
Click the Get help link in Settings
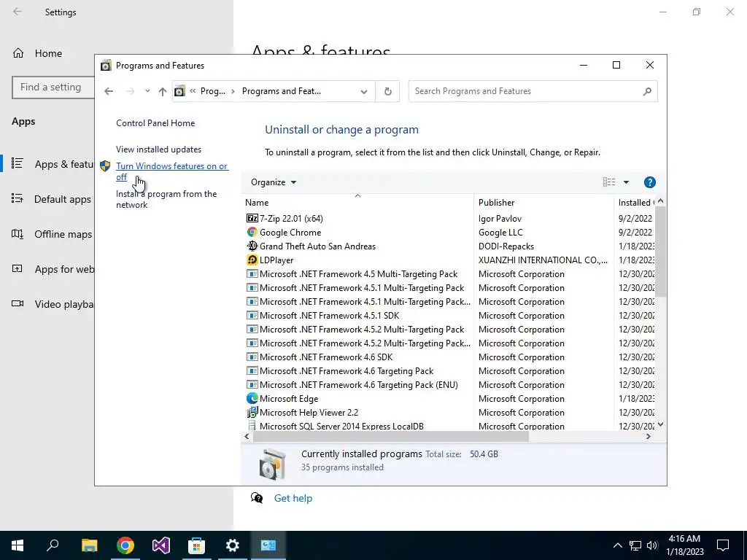293,498
